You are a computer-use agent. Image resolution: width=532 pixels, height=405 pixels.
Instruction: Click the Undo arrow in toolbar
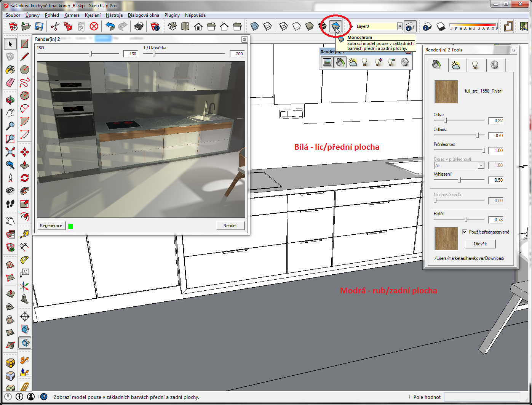(110, 26)
